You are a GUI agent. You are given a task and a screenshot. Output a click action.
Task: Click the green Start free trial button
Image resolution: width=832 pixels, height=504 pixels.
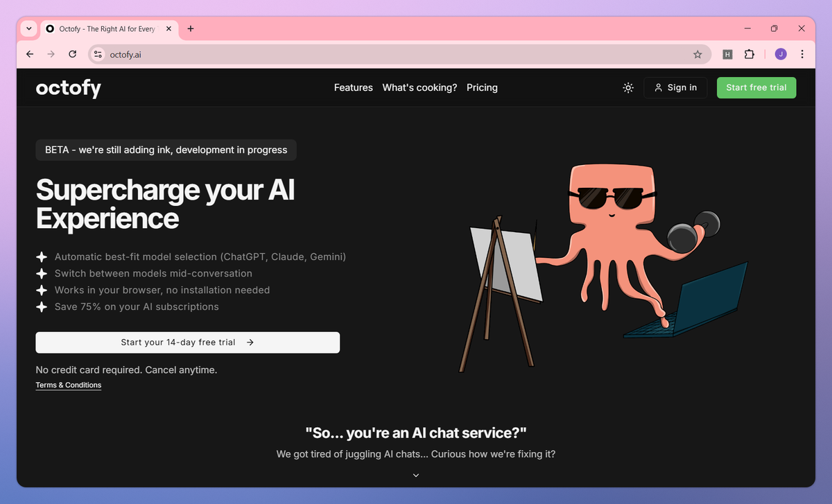point(756,87)
